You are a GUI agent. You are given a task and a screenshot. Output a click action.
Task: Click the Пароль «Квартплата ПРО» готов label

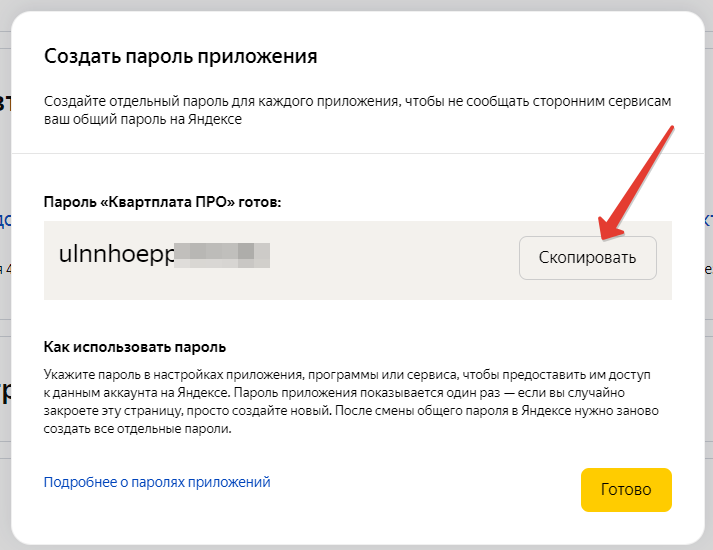pos(162,202)
